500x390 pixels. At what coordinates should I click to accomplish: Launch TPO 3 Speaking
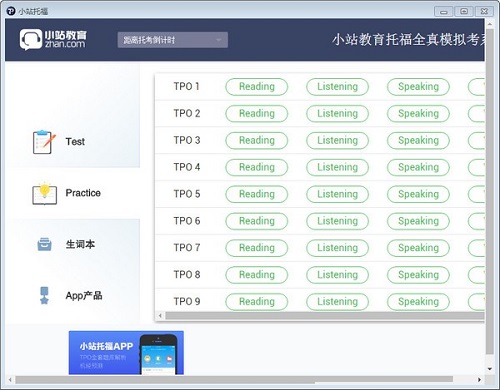click(418, 140)
